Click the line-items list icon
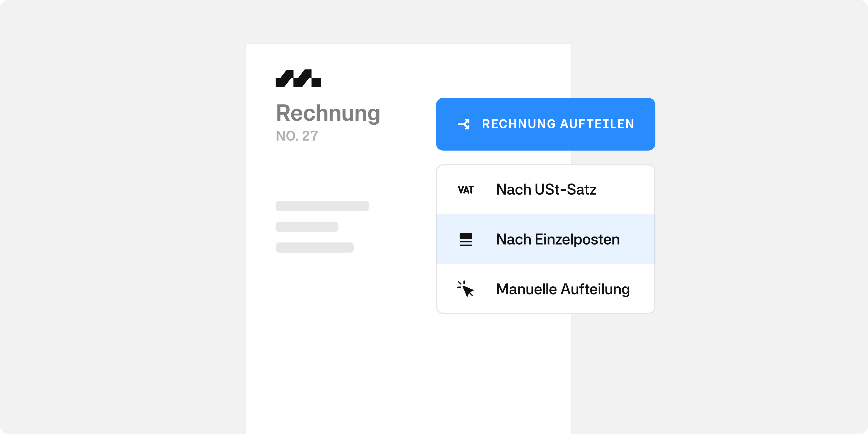This screenshot has height=434, width=868. (x=466, y=239)
